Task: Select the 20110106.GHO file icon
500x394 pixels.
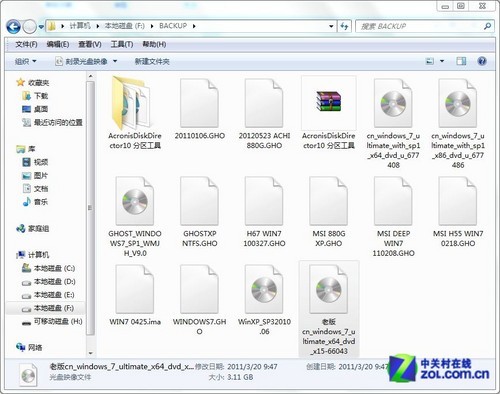Action: (199, 103)
